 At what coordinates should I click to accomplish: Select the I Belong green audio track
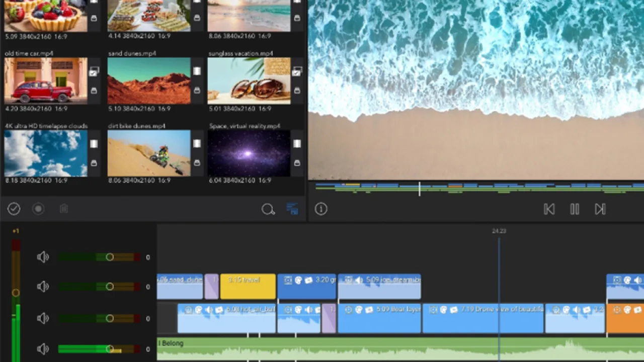point(400,350)
